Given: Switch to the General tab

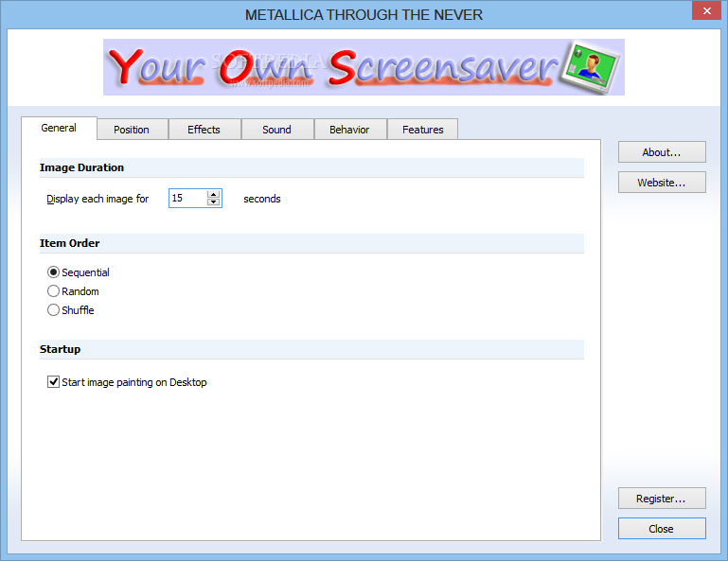Looking at the screenshot, I should (59, 128).
